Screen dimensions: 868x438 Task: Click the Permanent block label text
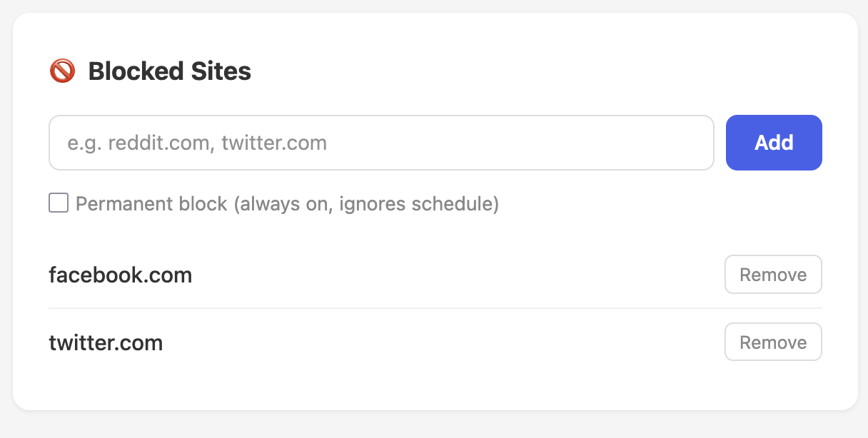286,203
